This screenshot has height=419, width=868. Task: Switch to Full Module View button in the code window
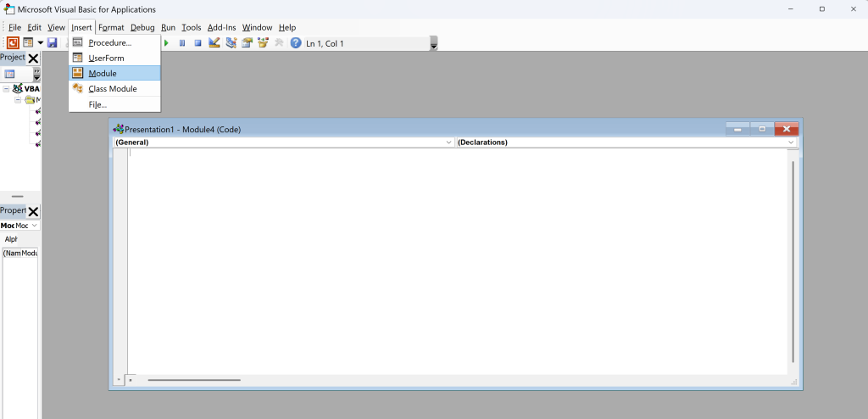(131, 380)
